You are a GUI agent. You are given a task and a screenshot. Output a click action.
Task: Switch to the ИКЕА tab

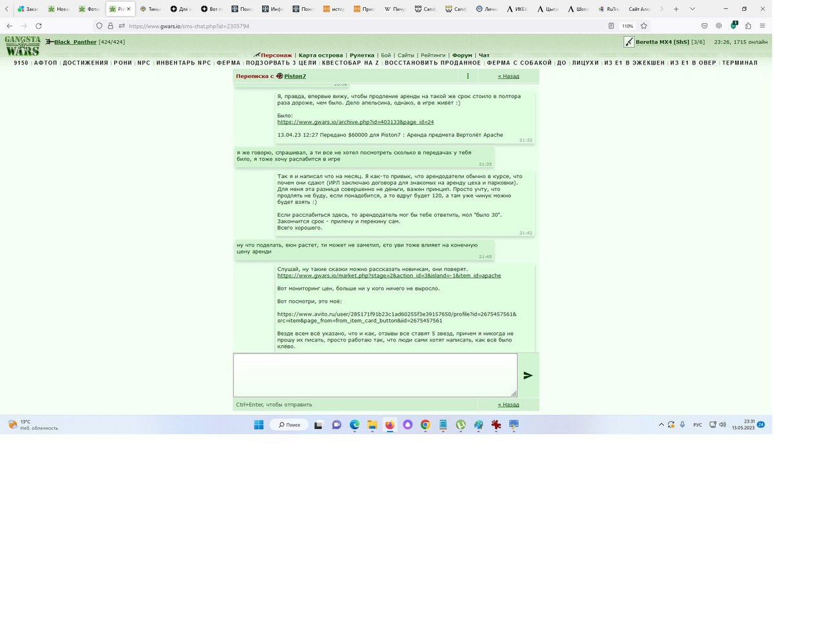pos(518,9)
